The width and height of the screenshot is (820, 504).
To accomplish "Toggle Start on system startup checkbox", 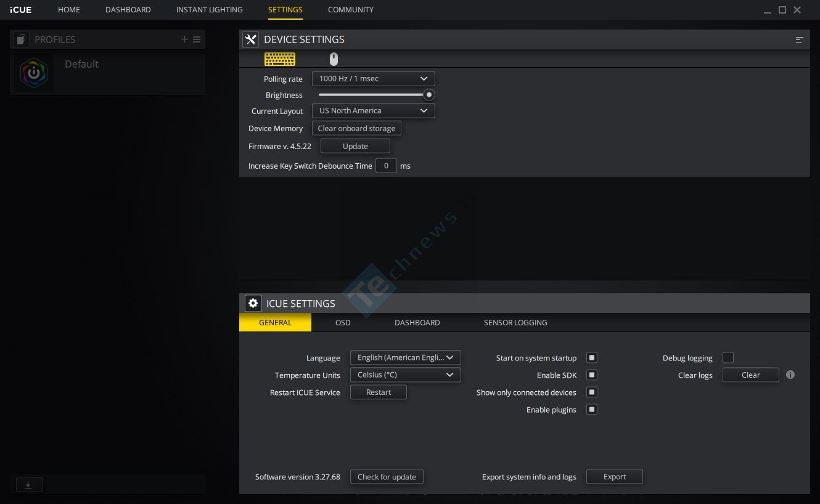I will click(592, 357).
